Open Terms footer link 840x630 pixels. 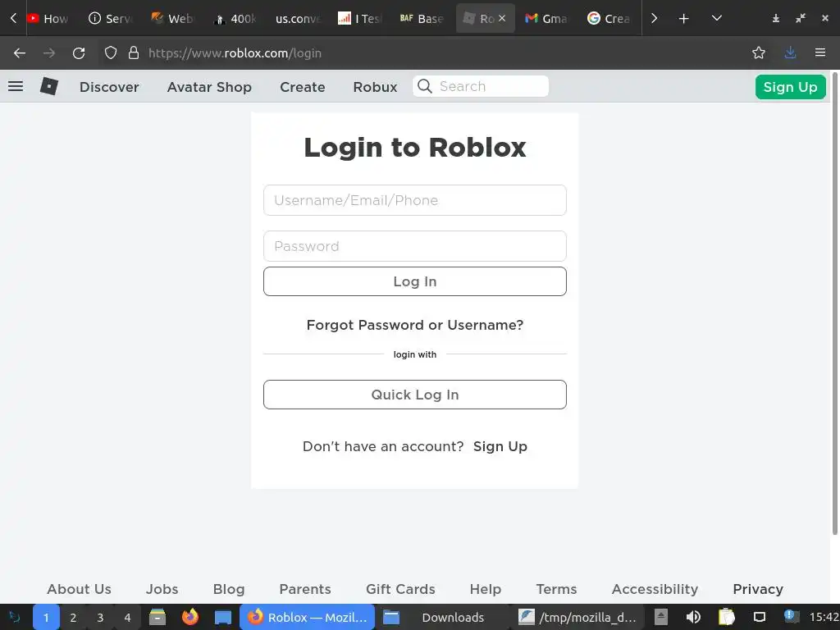tap(556, 589)
